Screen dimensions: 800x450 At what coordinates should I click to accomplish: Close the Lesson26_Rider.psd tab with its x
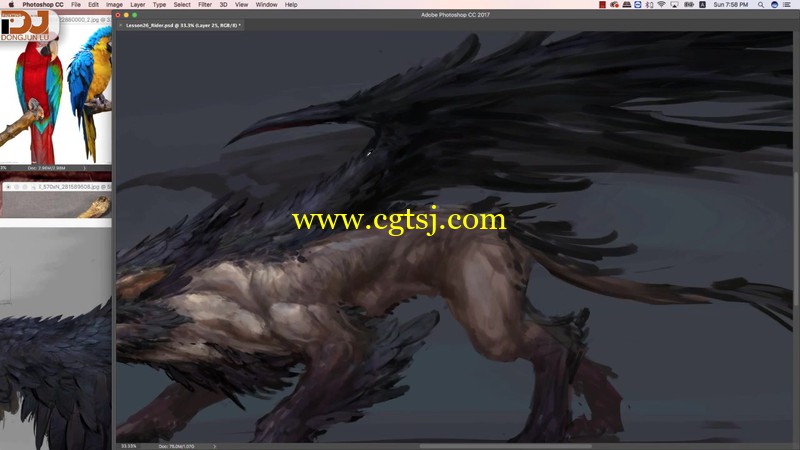tap(121, 25)
